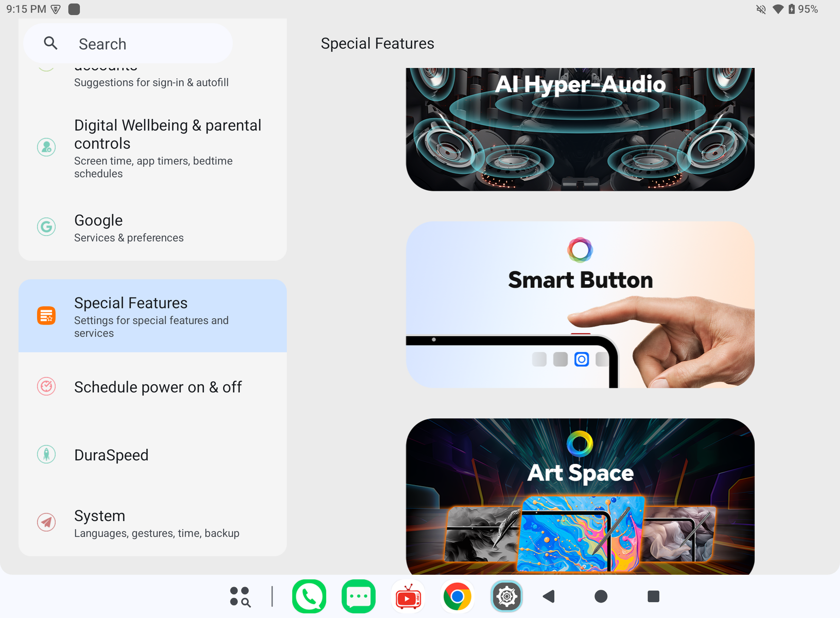
Task: Launch the Messages app from the dock
Action: point(358,596)
